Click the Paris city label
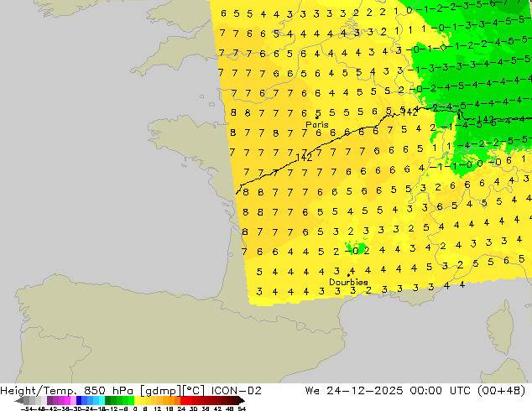 pos(317,125)
